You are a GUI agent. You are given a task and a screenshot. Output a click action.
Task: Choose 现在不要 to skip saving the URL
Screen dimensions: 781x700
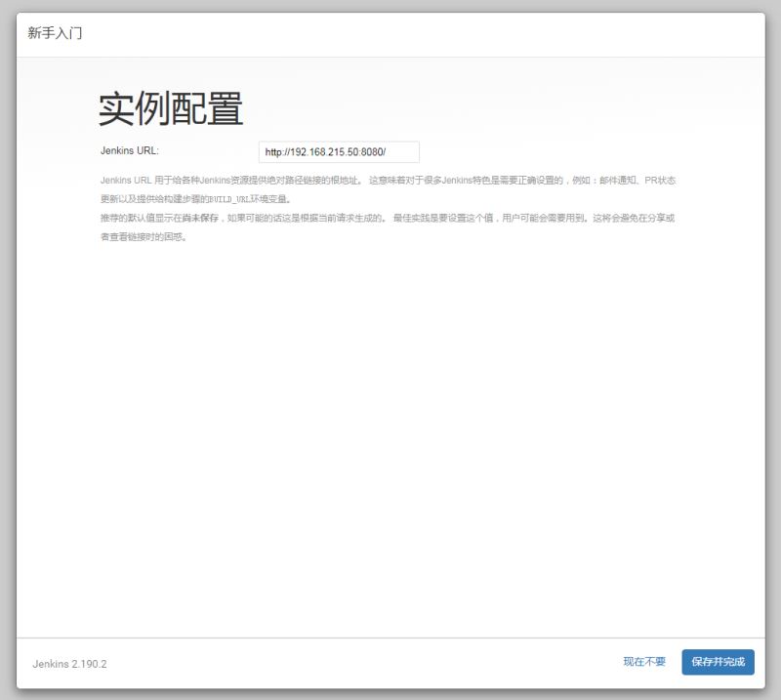click(643, 662)
